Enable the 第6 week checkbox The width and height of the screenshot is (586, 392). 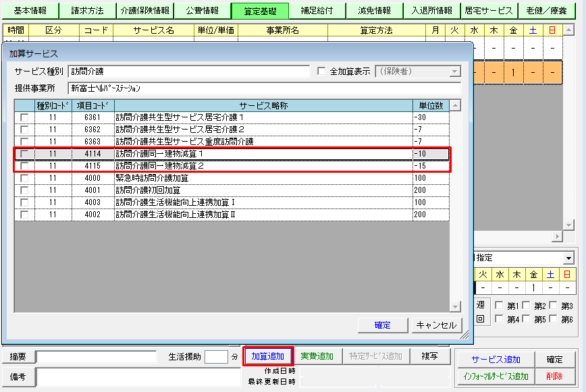[x=554, y=319]
